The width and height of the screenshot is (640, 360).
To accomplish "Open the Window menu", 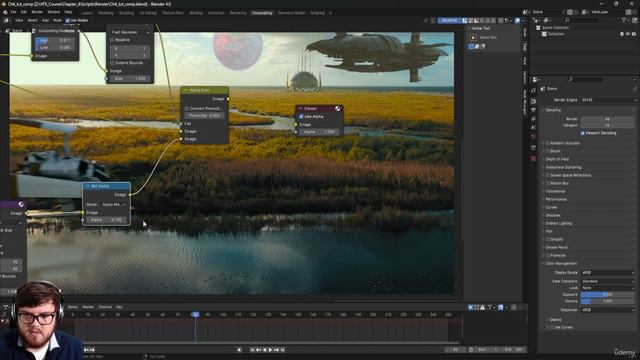I will coord(53,13).
